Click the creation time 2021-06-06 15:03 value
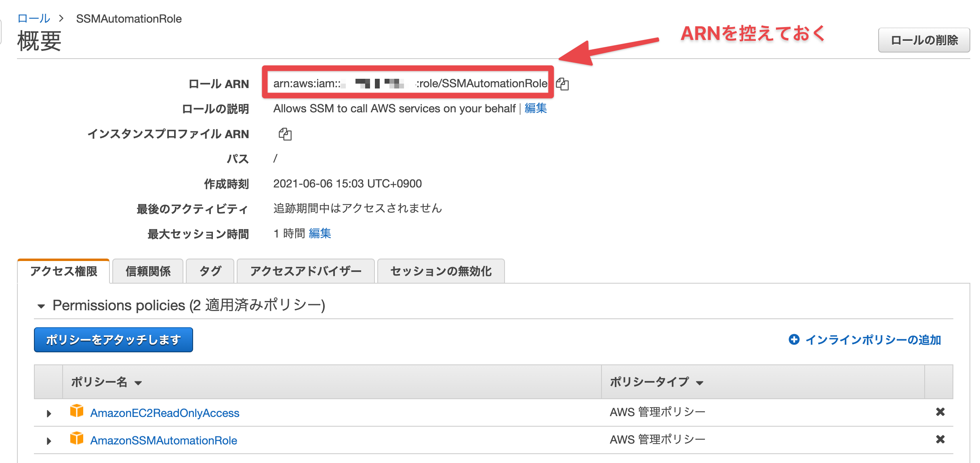This screenshot has width=980, height=463. [347, 184]
